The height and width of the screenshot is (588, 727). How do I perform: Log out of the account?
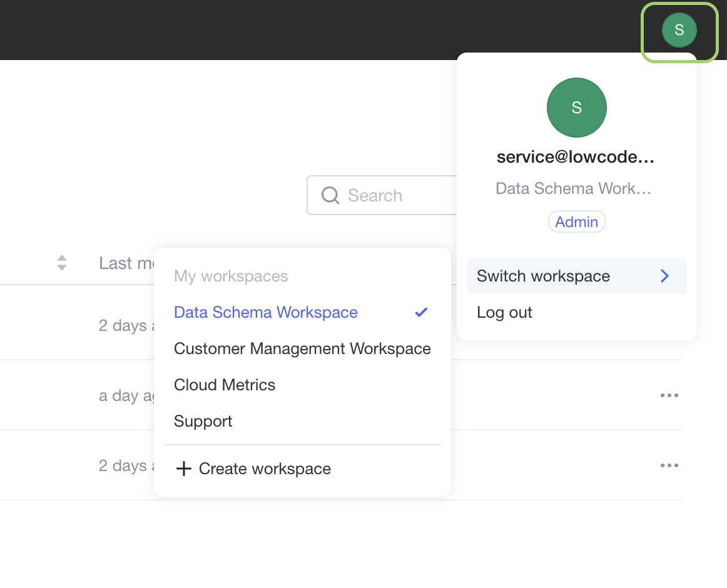504,312
